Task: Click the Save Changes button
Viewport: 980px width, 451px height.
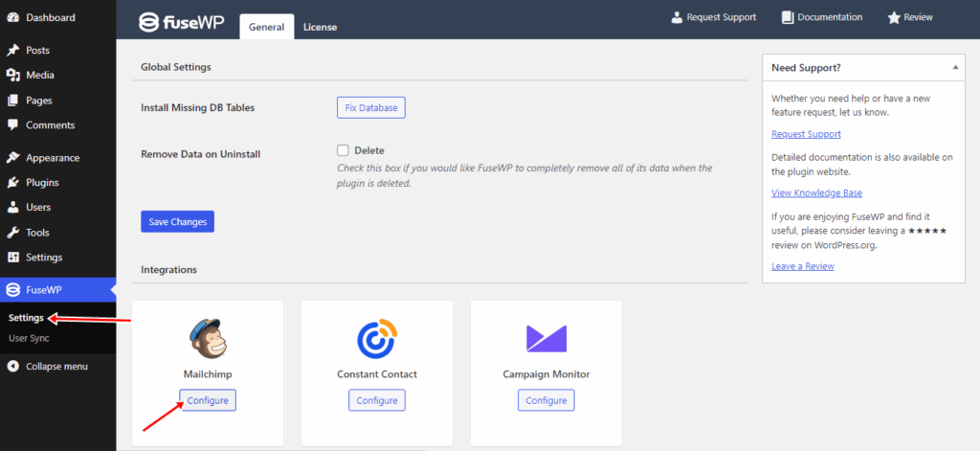Action: point(177,221)
